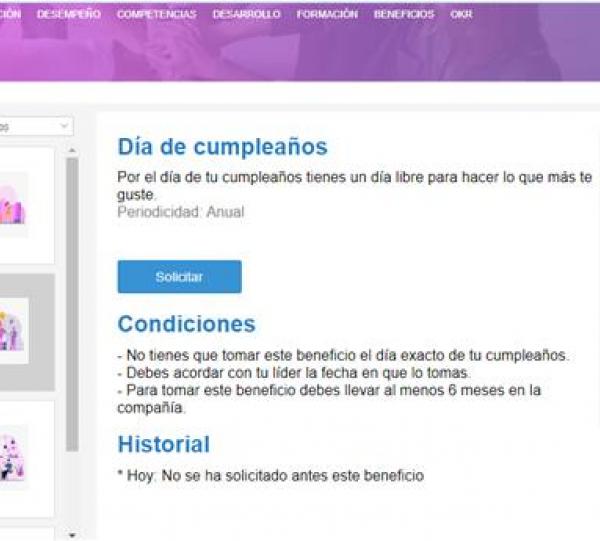Expand the benefits filter dropdown

[x=36, y=126]
